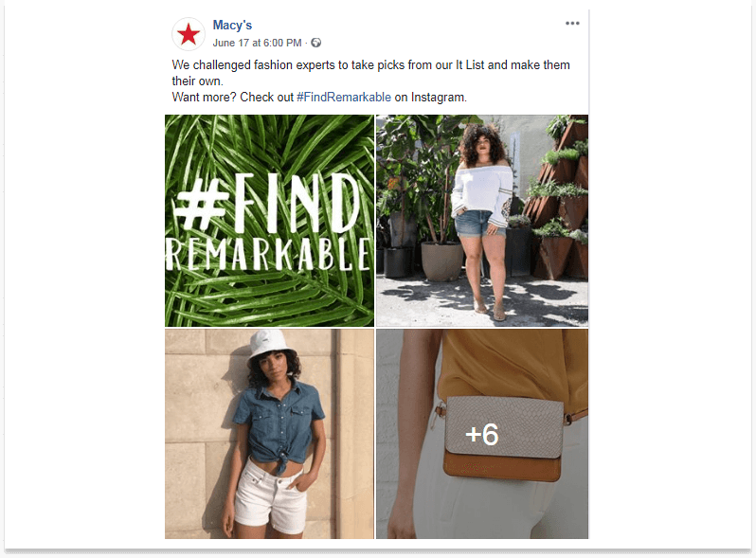The image size is (756, 558).
Task: Click the vertical wooden planter wall
Action: click(557, 198)
